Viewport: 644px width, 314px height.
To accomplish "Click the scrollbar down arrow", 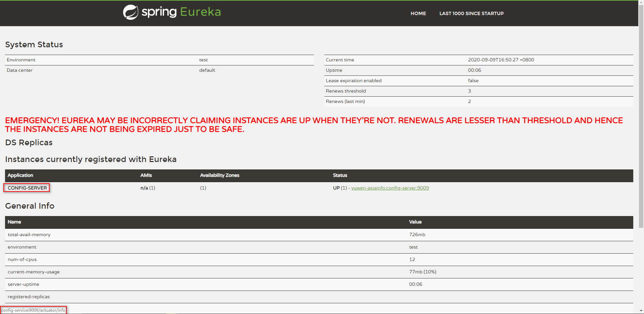I will click(641, 311).
